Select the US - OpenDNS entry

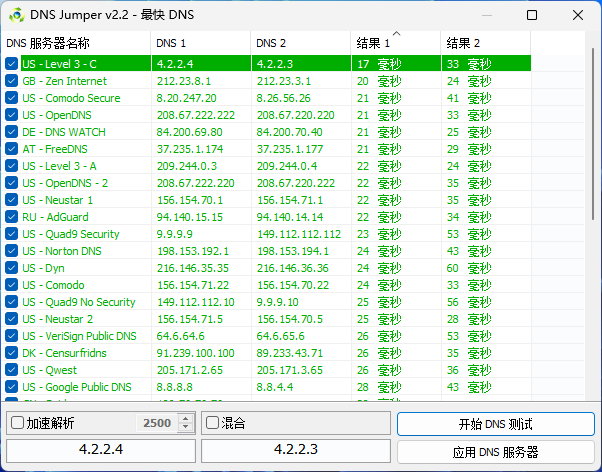[x=268, y=115]
